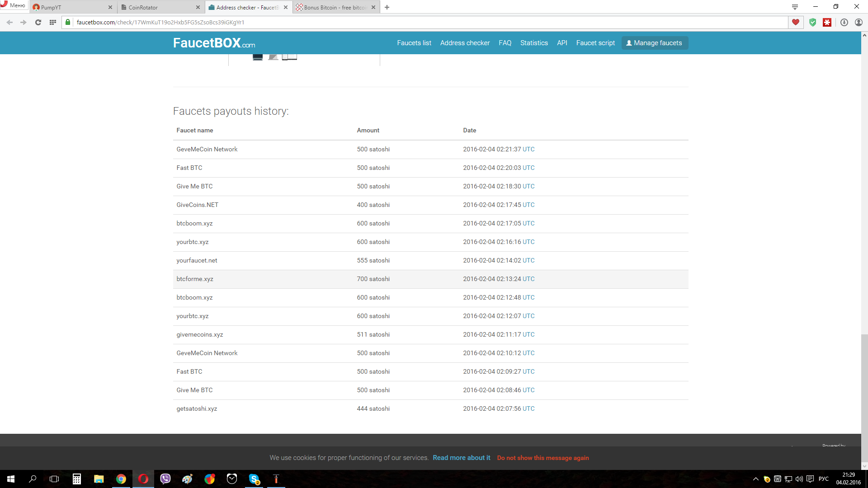Open the red asterisk extension
This screenshot has width=868, height=488.
pyautogui.click(x=827, y=22)
